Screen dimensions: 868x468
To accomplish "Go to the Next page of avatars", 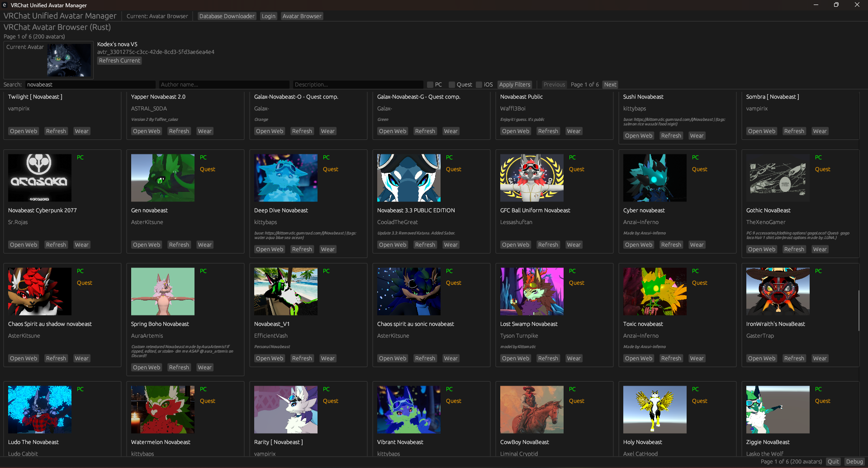I will coord(610,84).
